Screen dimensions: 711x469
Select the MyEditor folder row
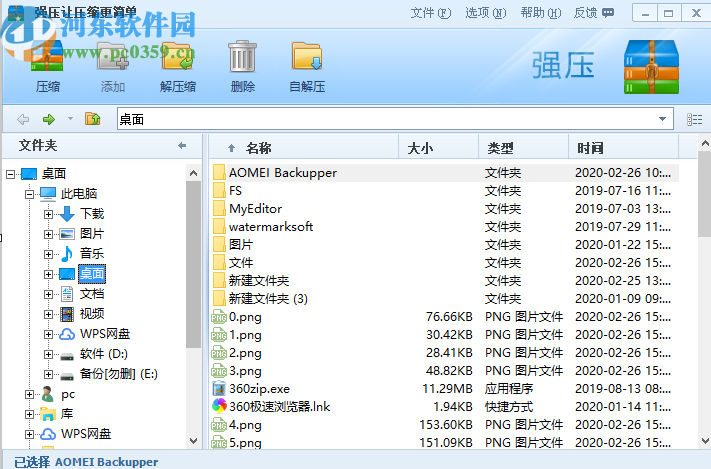coord(444,209)
